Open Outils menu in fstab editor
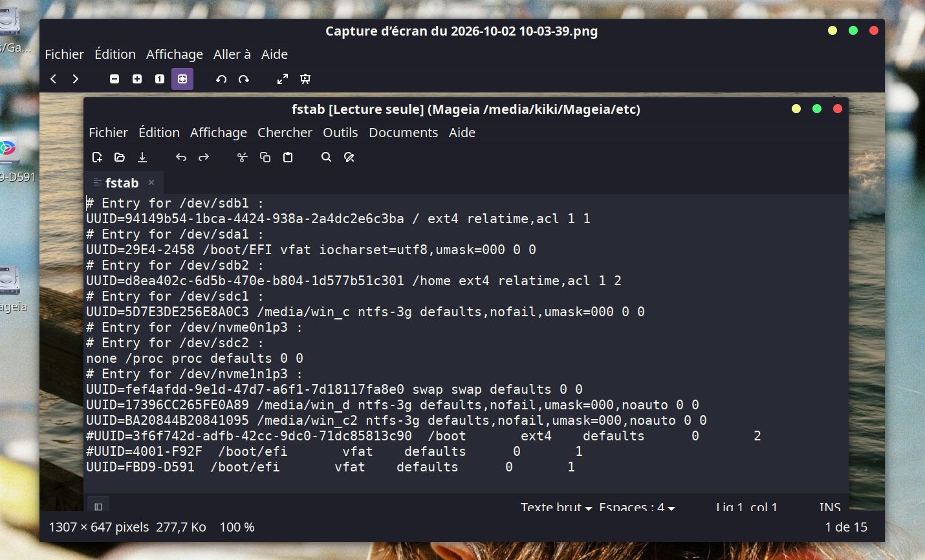 pyautogui.click(x=340, y=133)
